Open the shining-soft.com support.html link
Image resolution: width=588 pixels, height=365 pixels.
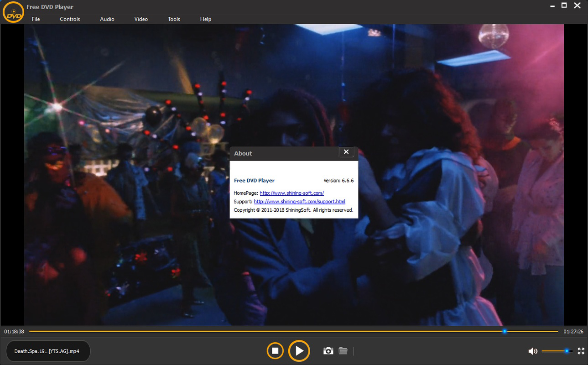pos(299,201)
